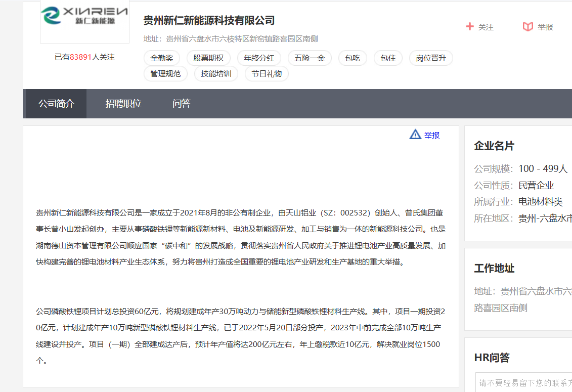Click the first company intro paragraph
The width and height of the screenshot is (572, 392).
click(241, 237)
